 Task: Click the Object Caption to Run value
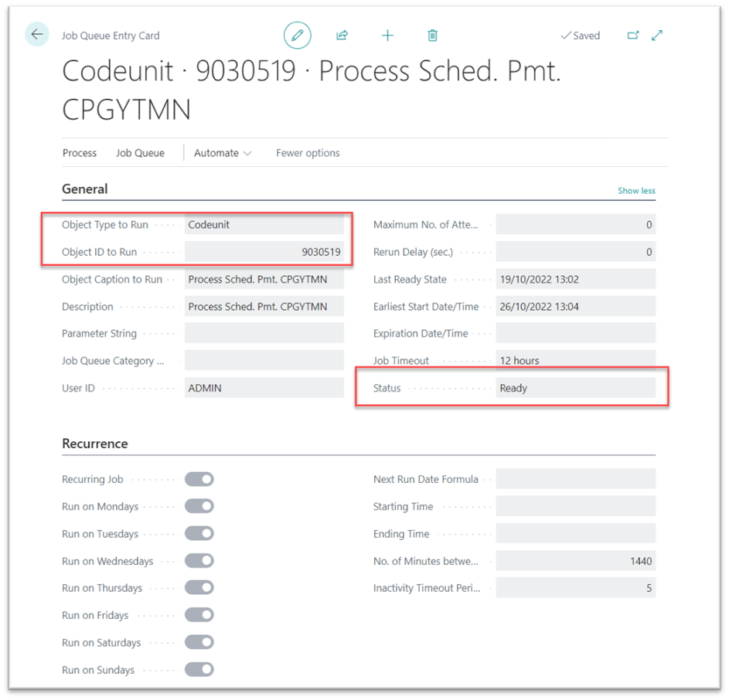264,279
